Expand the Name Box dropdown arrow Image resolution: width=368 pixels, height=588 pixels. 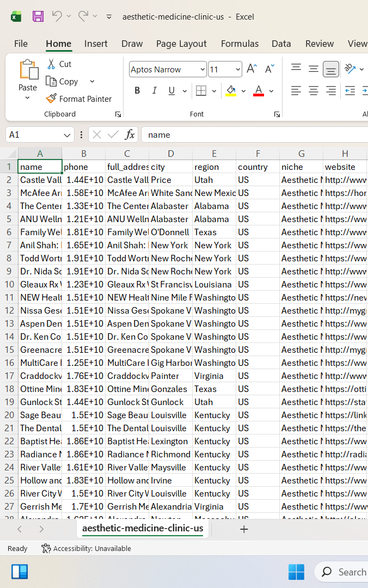[67, 135]
